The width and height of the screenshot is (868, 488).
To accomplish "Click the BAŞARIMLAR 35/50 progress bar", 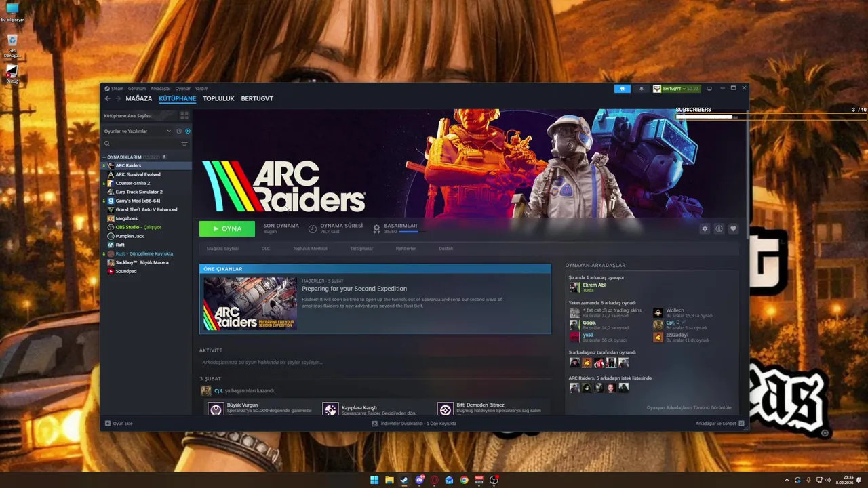I will pos(413,232).
